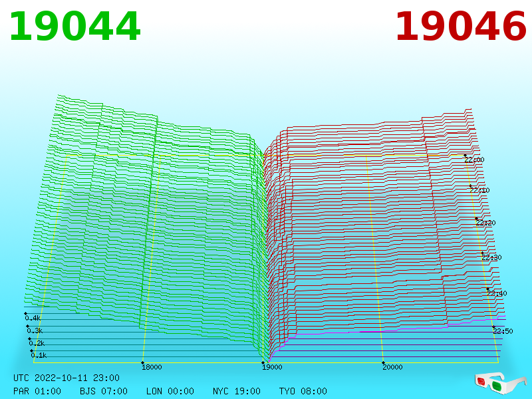Click the green bid price 19044
The width and height of the screenshot is (532, 399).
point(74,27)
